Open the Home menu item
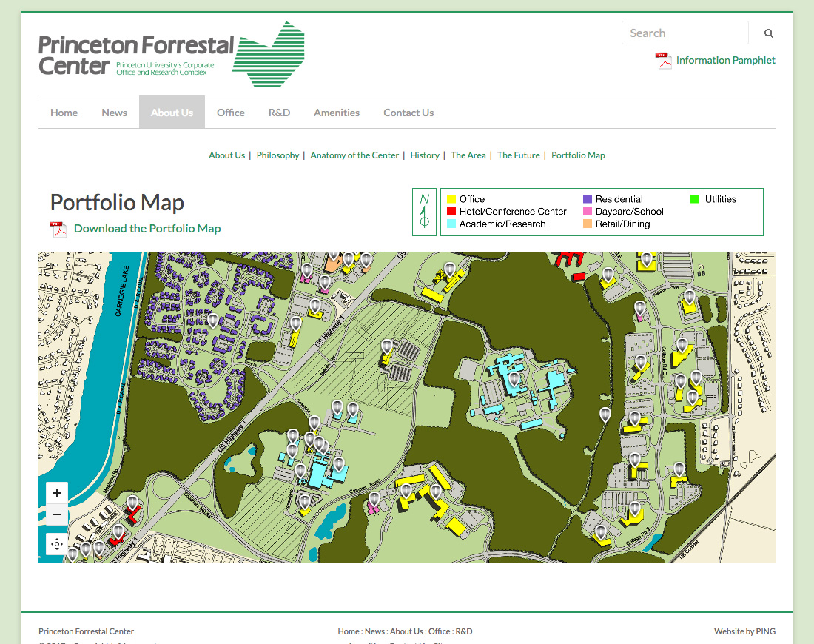The height and width of the screenshot is (644, 814). click(64, 113)
